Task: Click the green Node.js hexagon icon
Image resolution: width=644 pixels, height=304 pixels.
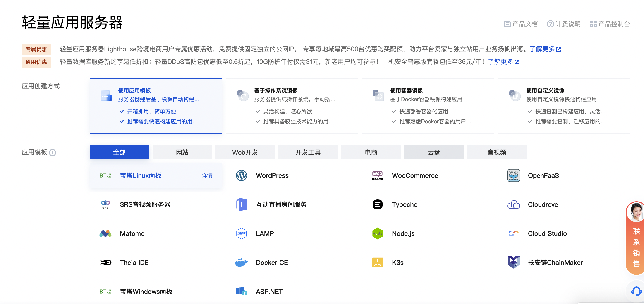Action: click(377, 234)
